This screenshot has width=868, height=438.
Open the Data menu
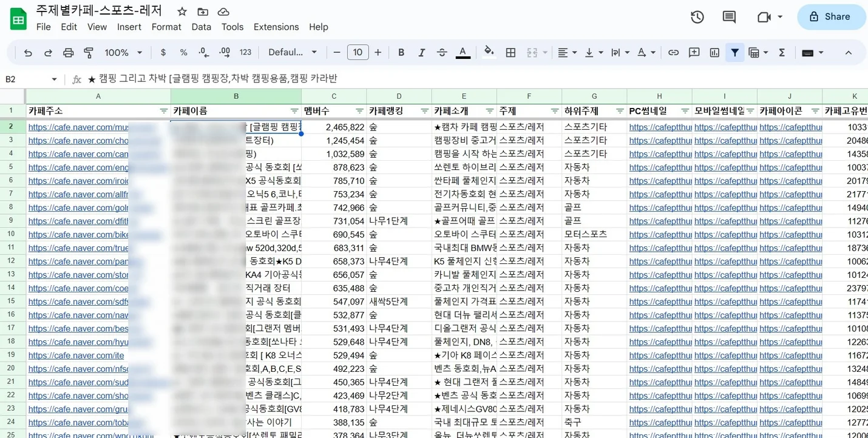click(x=202, y=27)
